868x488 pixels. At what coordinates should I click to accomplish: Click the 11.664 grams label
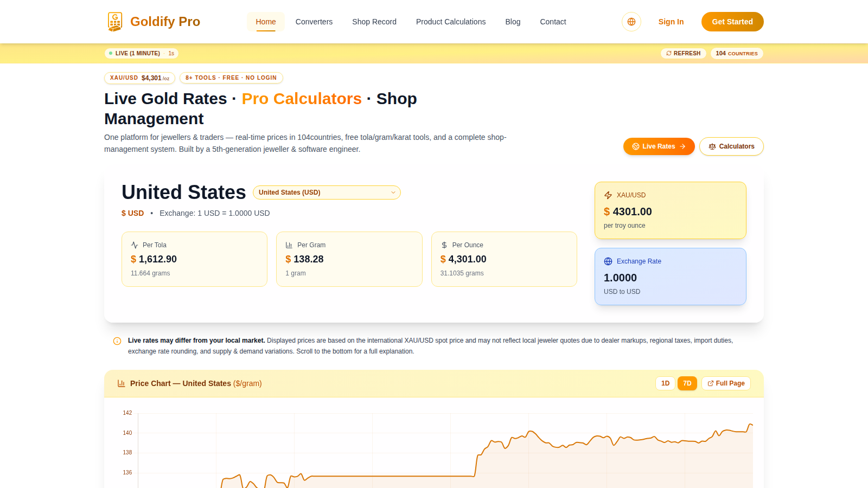[150, 273]
